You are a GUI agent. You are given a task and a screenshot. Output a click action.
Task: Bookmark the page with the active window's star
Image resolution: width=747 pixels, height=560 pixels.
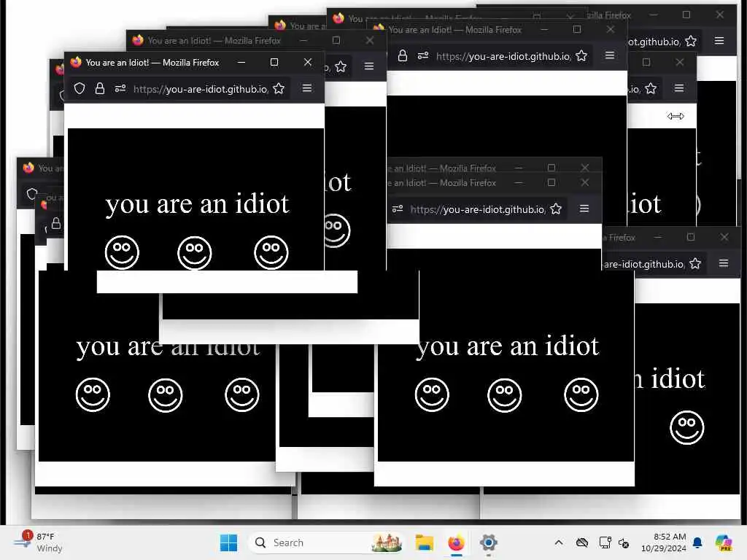pyautogui.click(x=279, y=88)
